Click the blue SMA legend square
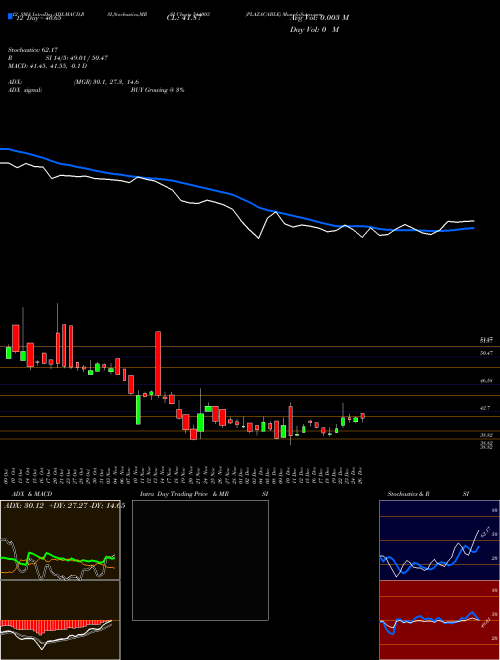Viewport: 500px width, 660px height. click(x=10, y=16)
